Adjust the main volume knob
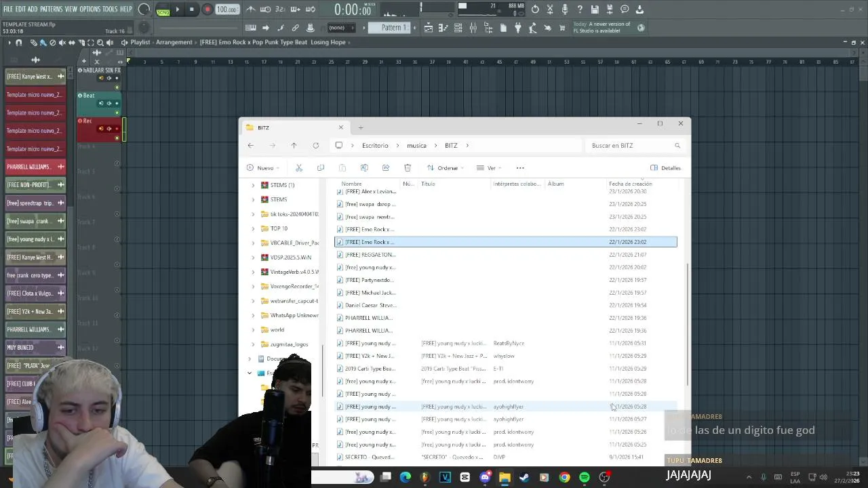Image resolution: width=868 pixels, height=488 pixels. (144, 9)
